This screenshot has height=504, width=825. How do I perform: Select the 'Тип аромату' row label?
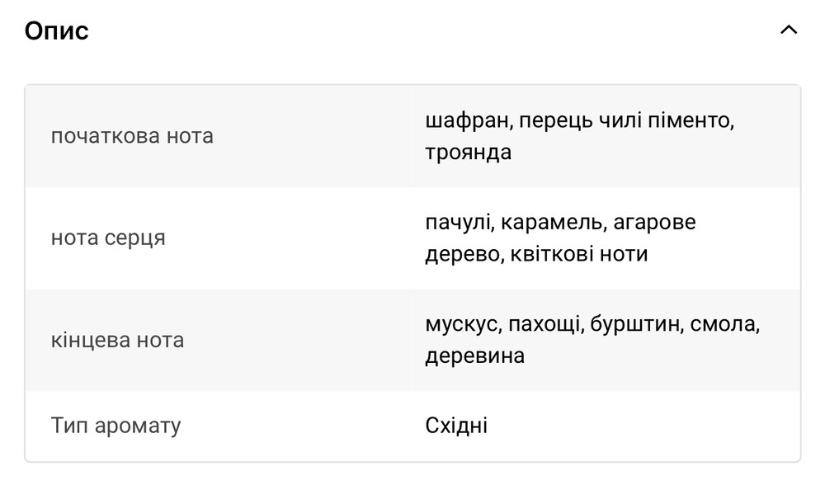coord(115,426)
